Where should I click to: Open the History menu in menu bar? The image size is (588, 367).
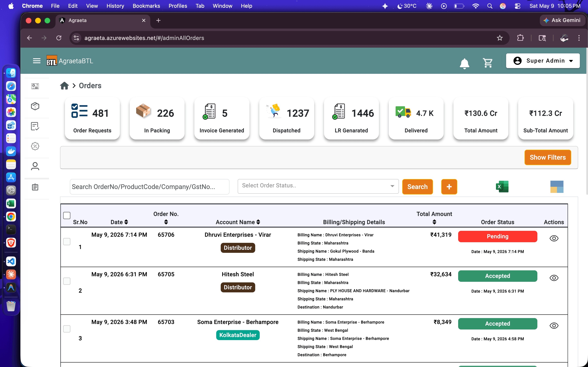tap(115, 6)
